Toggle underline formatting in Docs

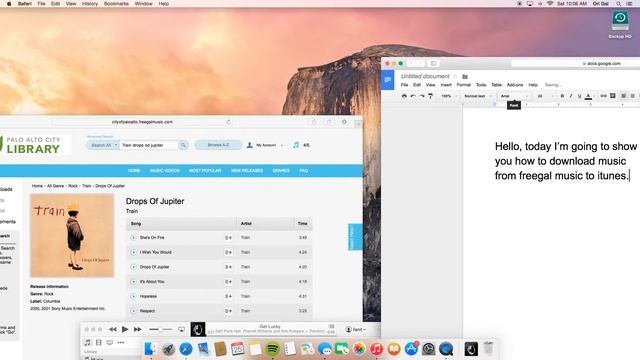point(579,96)
